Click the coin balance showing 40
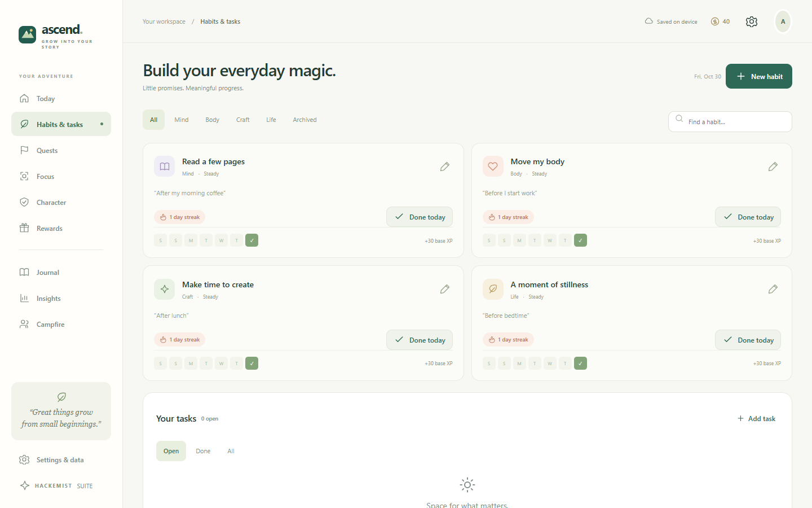The image size is (812, 508). [x=721, y=21]
